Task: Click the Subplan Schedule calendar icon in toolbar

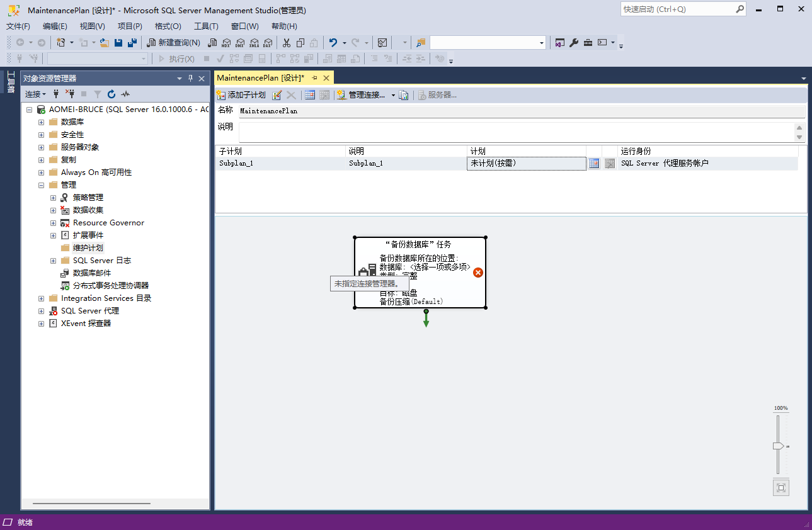Action: pos(310,95)
